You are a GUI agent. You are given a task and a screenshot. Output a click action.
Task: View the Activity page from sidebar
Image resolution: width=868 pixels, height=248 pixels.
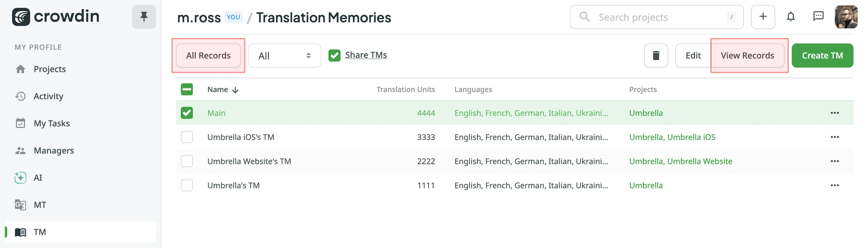click(x=48, y=96)
